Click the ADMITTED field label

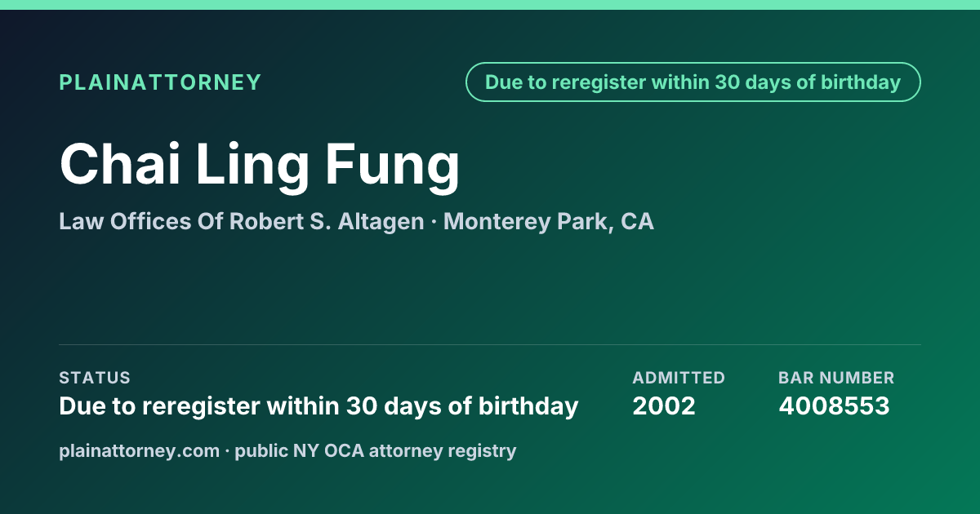pos(679,378)
